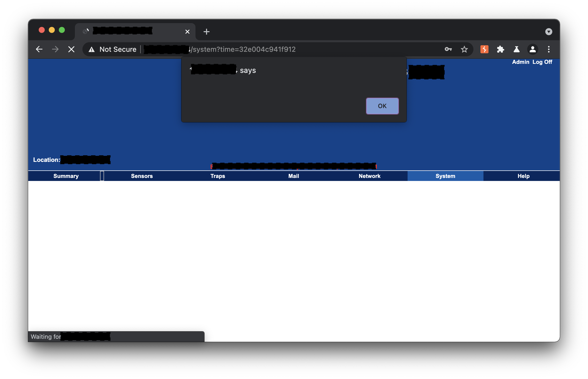Image resolution: width=588 pixels, height=379 pixels.
Task: Expand the tab search dropdown arrow
Action: tap(549, 32)
